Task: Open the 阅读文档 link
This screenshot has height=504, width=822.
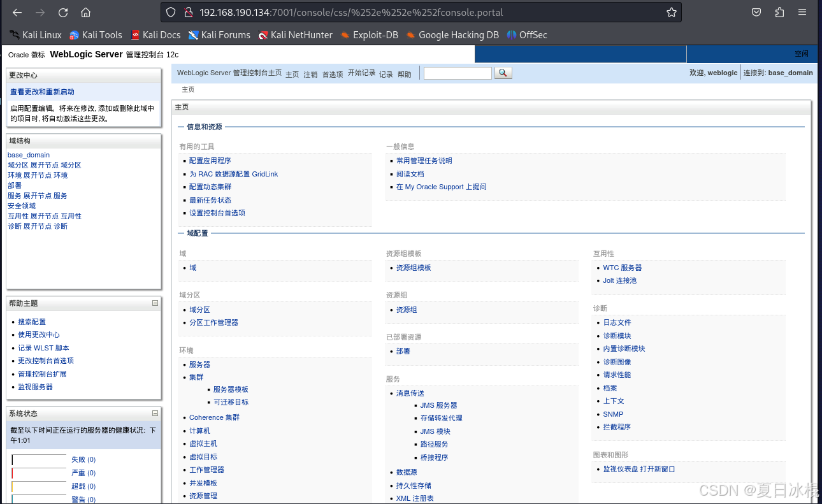Action: [x=410, y=174]
